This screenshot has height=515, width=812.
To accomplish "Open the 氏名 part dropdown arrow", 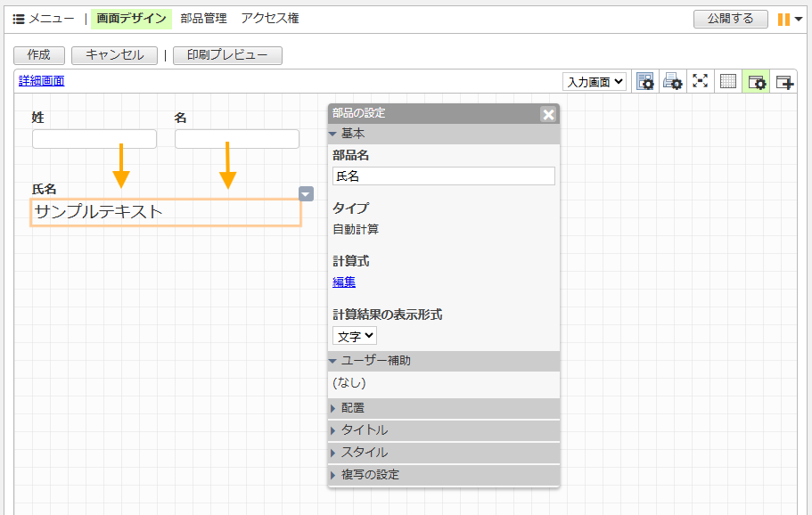I will (x=306, y=193).
